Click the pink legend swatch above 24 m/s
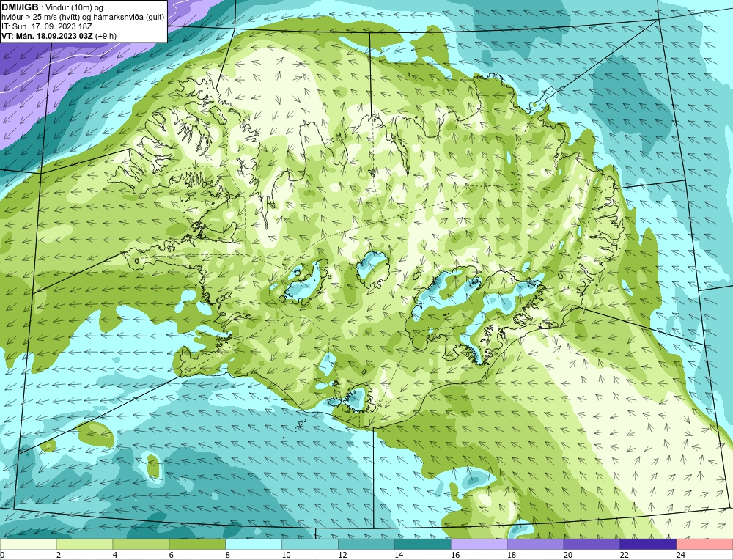The height and width of the screenshot is (560, 733). pos(704,544)
